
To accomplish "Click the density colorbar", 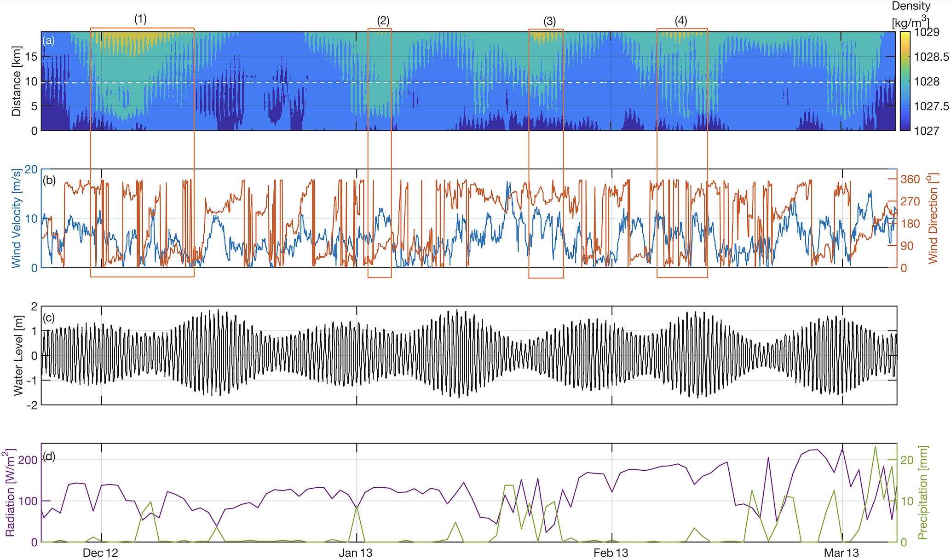I will pos(905,81).
